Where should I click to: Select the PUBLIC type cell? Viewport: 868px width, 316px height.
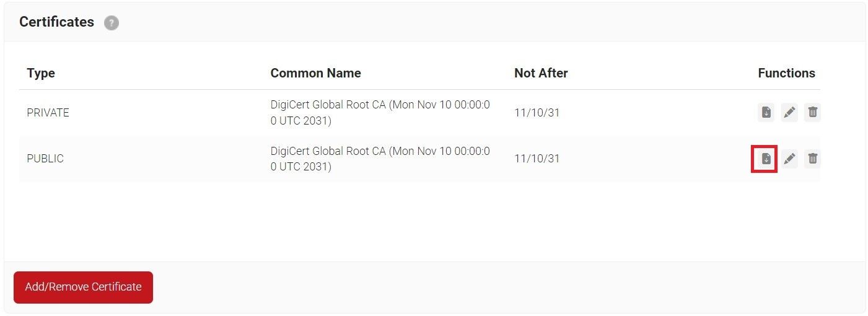tap(45, 159)
